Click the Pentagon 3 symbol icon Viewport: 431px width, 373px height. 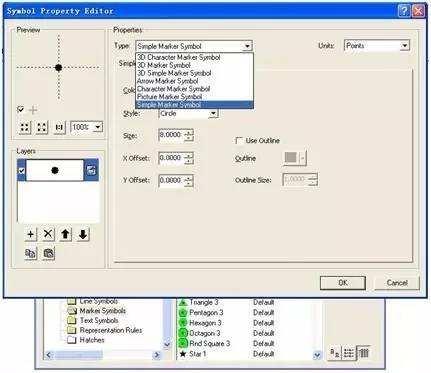(183, 313)
